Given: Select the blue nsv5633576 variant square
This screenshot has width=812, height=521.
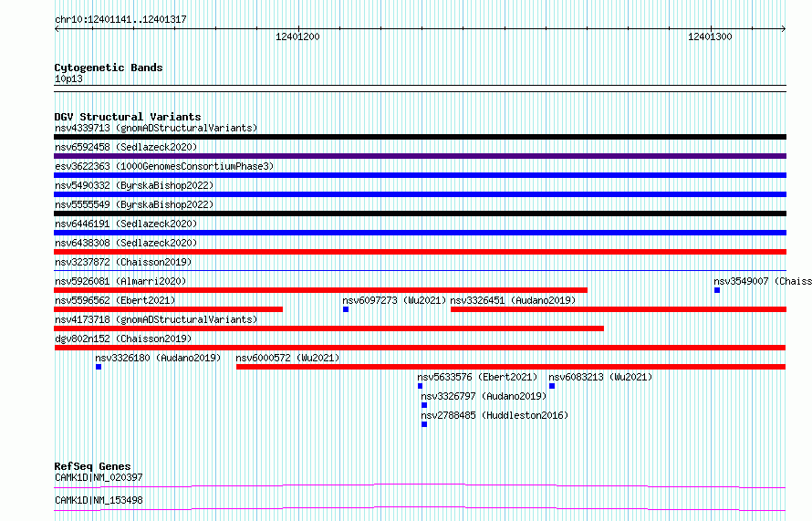Looking at the screenshot, I should pos(420,386).
